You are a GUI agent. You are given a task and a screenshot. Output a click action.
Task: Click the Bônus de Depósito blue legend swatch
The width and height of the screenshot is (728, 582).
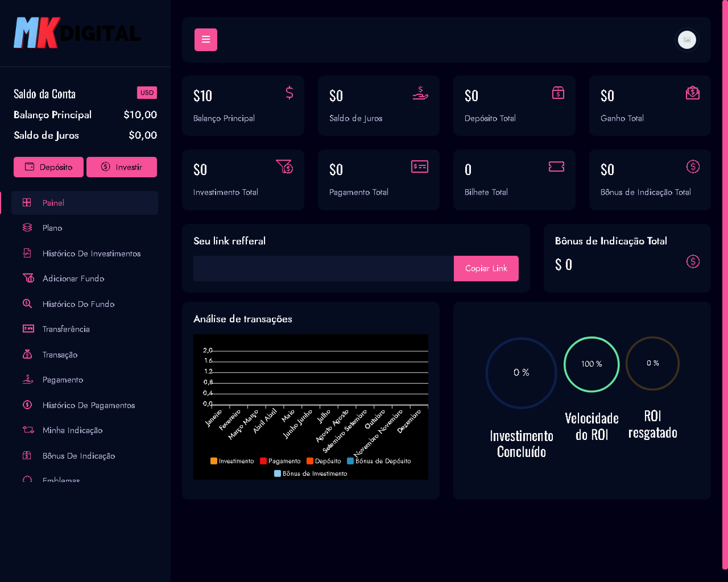click(x=350, y=461)
